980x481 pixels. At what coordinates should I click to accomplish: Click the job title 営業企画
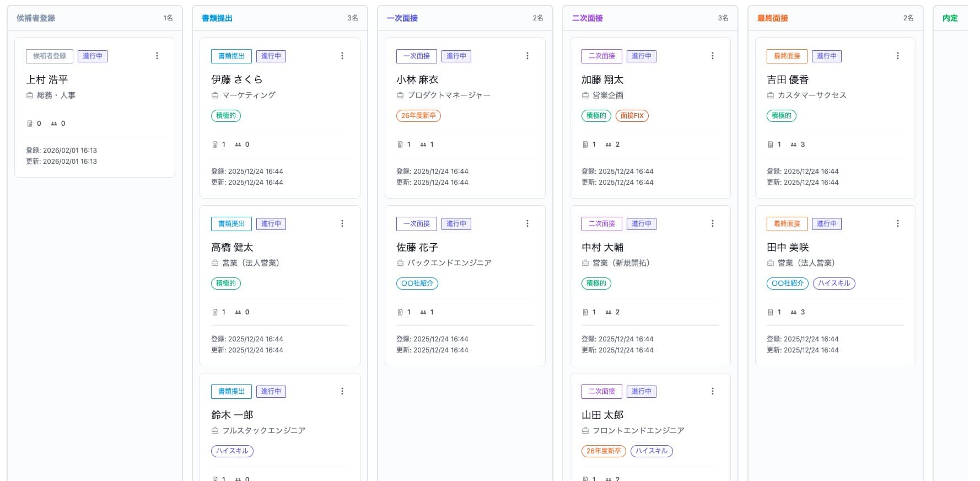(608, 95)
